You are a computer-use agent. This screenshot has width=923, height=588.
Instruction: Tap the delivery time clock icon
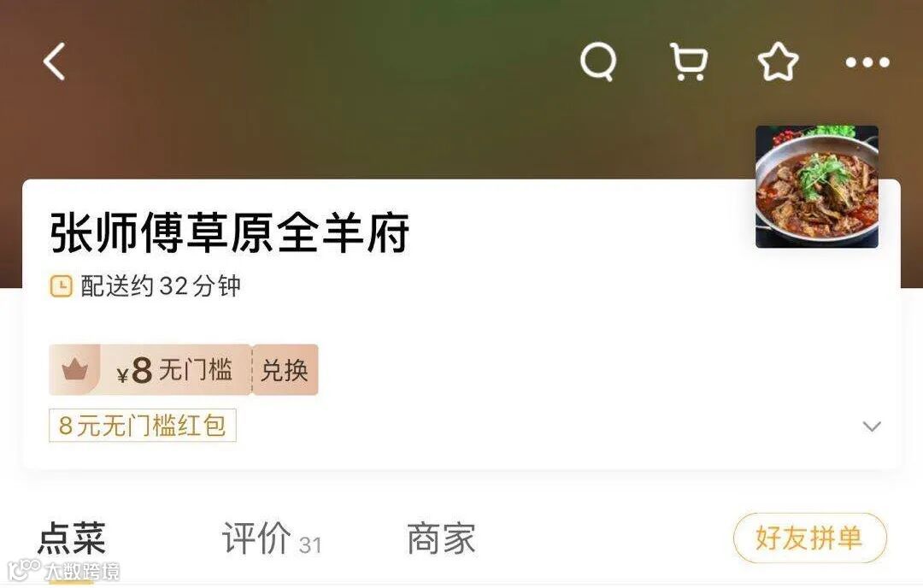pyautogui.click(x=61, y=286)
